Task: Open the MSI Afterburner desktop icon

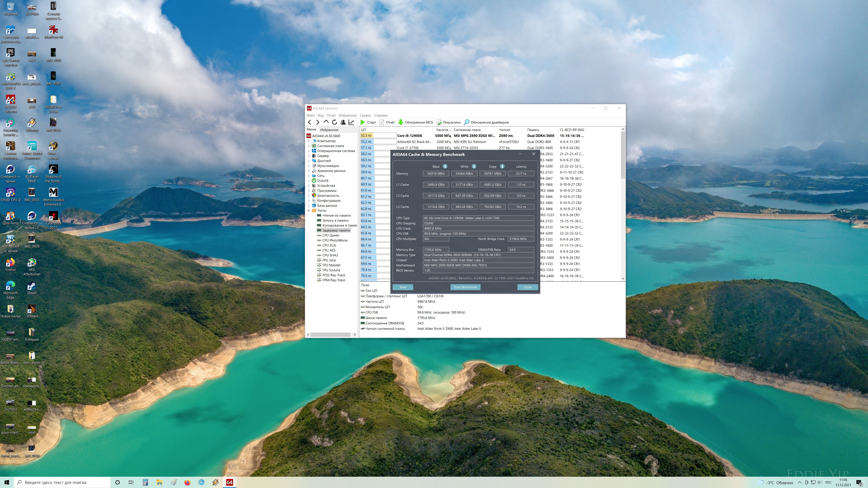Action: (x=32, y=267)
